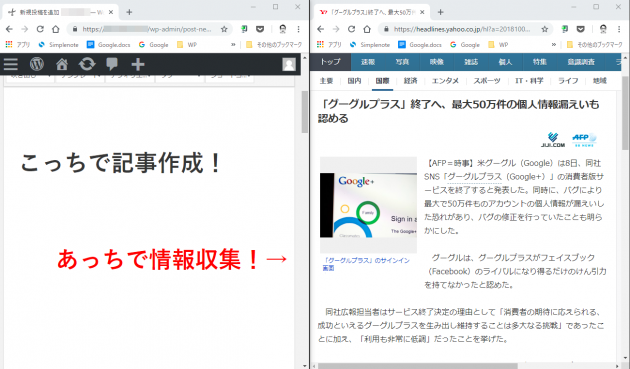Viewport: 630px width, 369px height.
Task: Click the Pocket extension icon in left window
Action: (x=260, y=29)
